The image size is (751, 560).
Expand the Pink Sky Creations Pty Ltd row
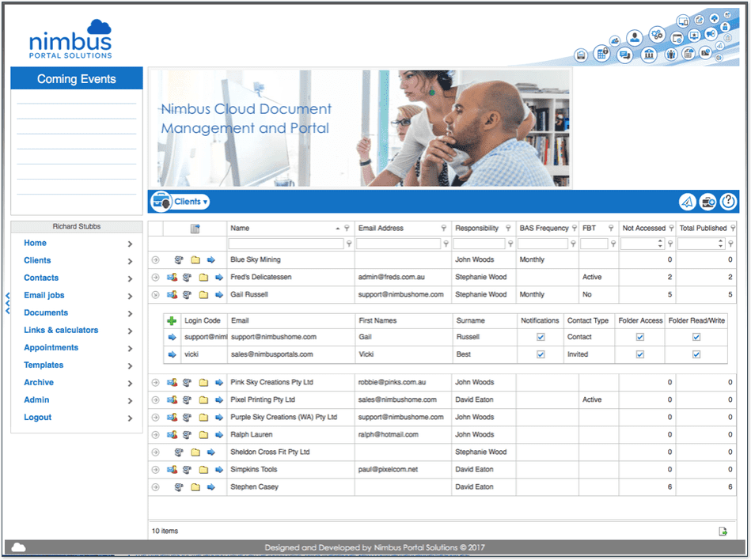pyautogui.click(x=155, y=383)
